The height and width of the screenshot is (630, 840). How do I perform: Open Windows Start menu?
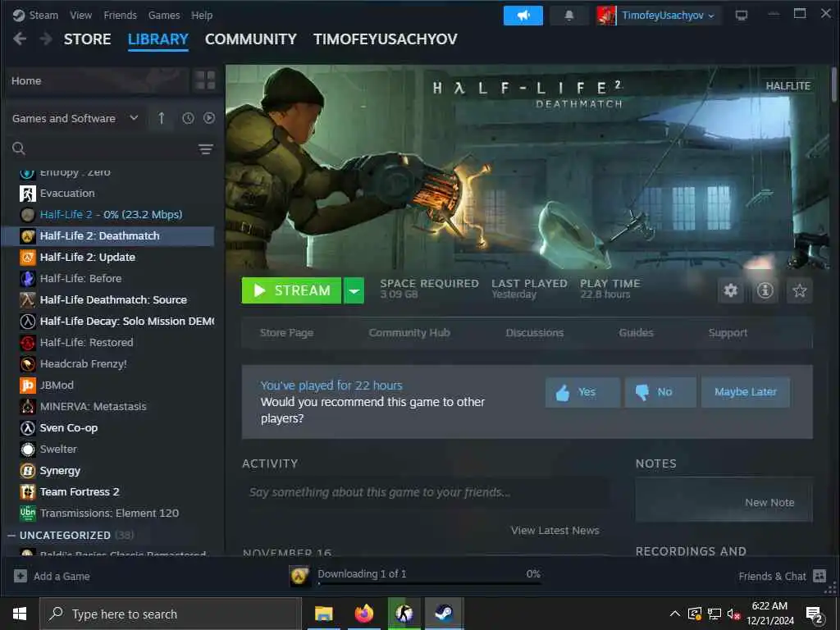tap(20, 614)
